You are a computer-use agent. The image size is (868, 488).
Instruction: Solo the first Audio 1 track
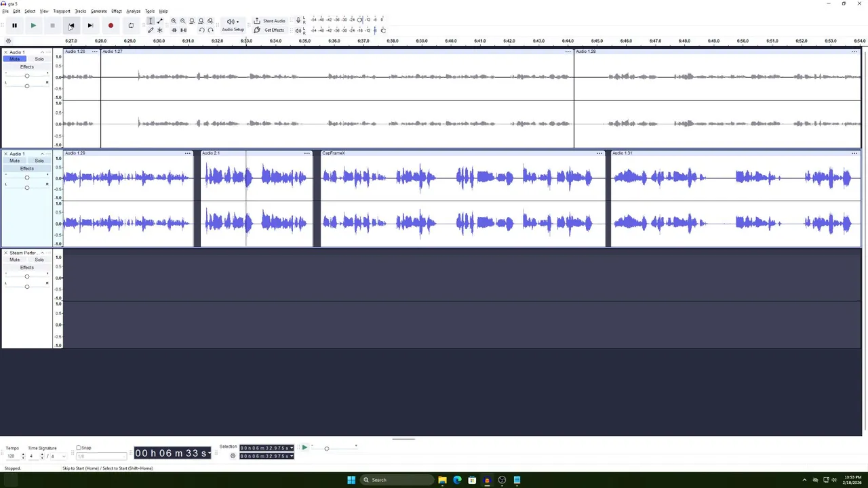(39, 59)
